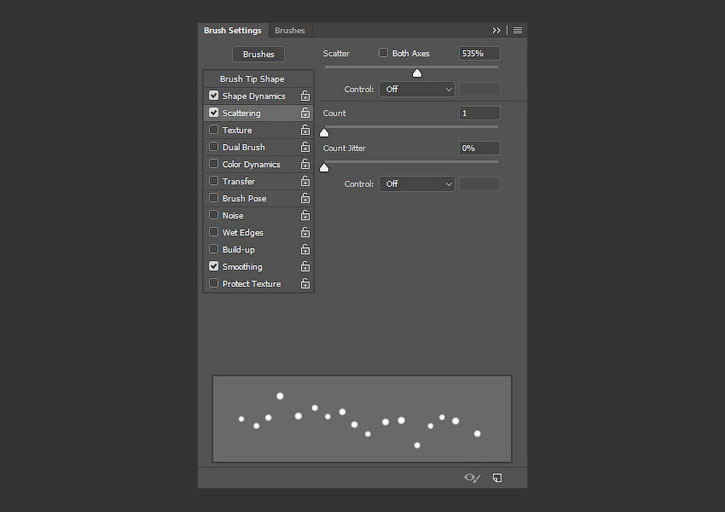Select Brush Tip Shape option

pos(252,79)
